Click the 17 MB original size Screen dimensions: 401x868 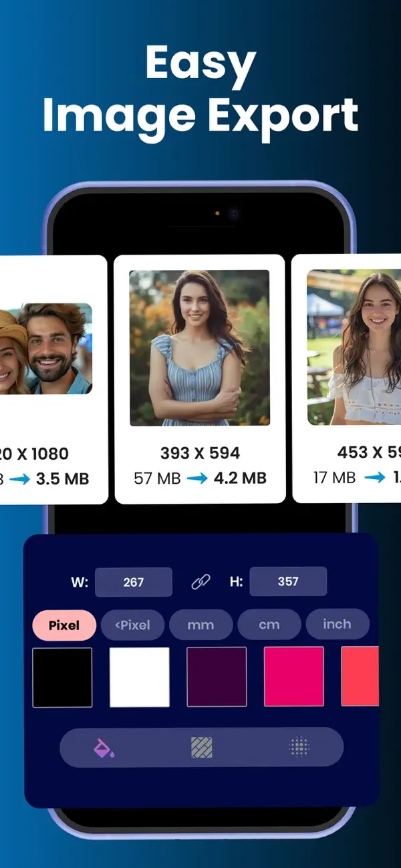(x=335, y=478)
